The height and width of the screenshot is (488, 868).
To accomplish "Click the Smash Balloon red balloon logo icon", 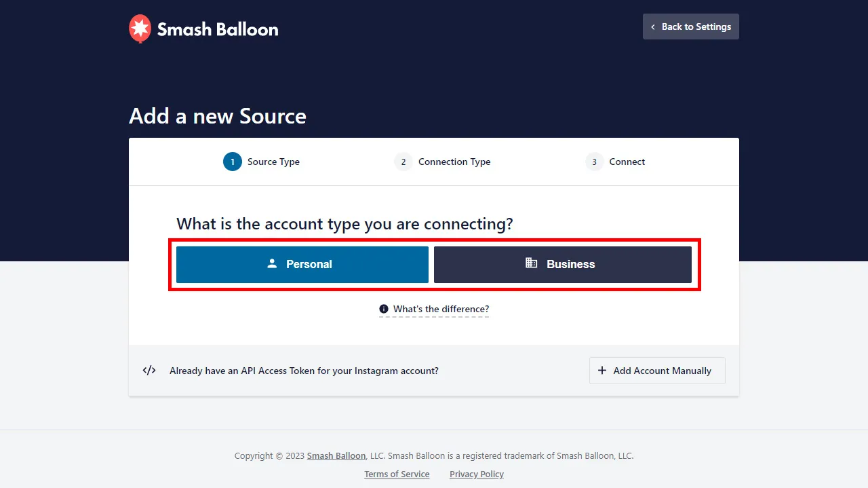I will 140,29.
